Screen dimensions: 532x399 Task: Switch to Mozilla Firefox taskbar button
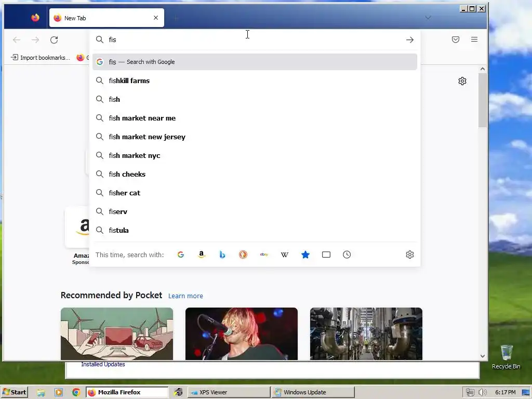(x=127, y=392)
